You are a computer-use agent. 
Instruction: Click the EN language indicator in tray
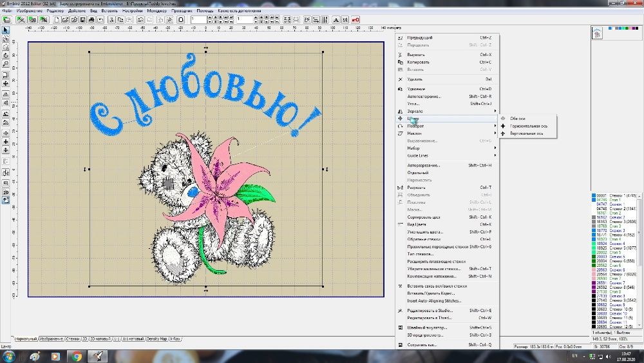click(574, 356)
